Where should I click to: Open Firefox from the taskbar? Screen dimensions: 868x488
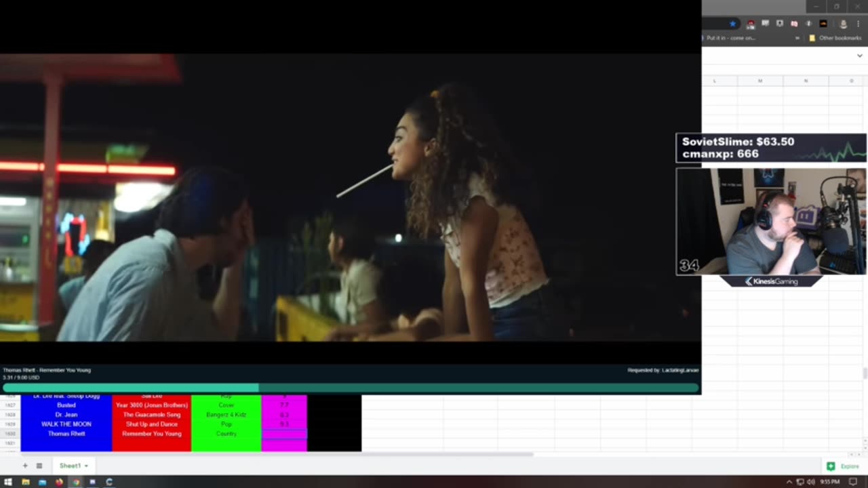click(x=59, y=482)
